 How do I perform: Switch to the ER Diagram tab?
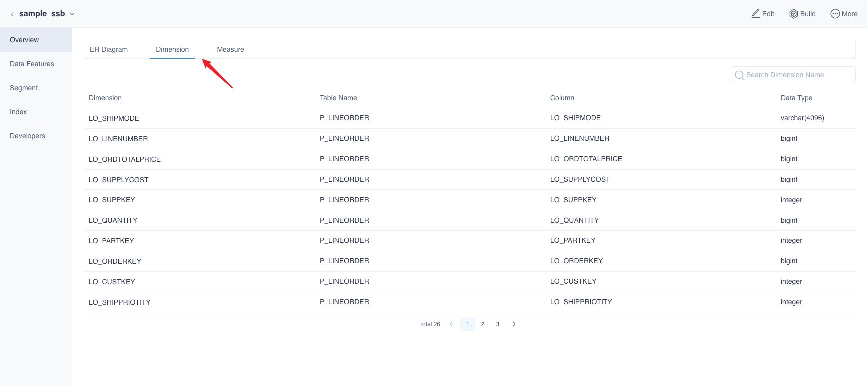coord(109,49)
